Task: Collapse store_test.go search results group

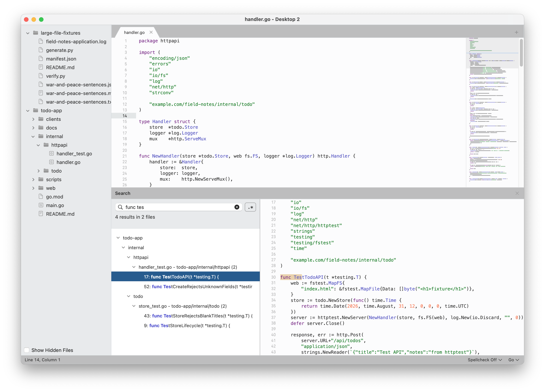Action: [134, 306]
